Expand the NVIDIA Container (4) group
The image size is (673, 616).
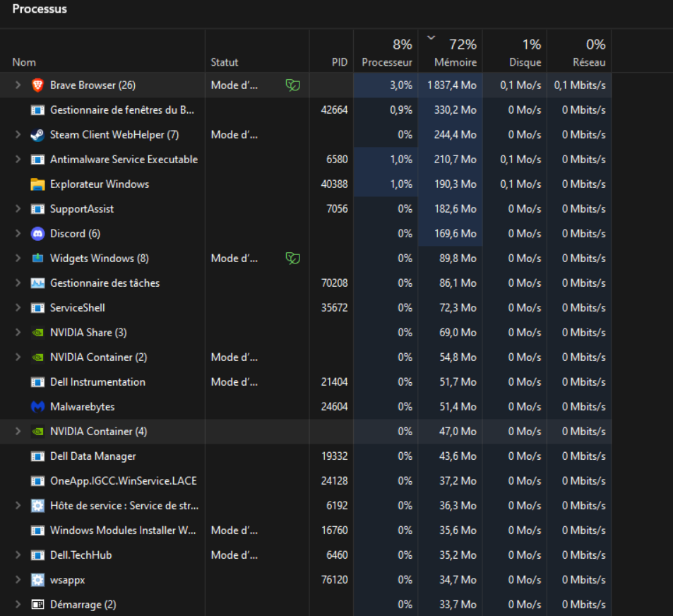point(18,432)
